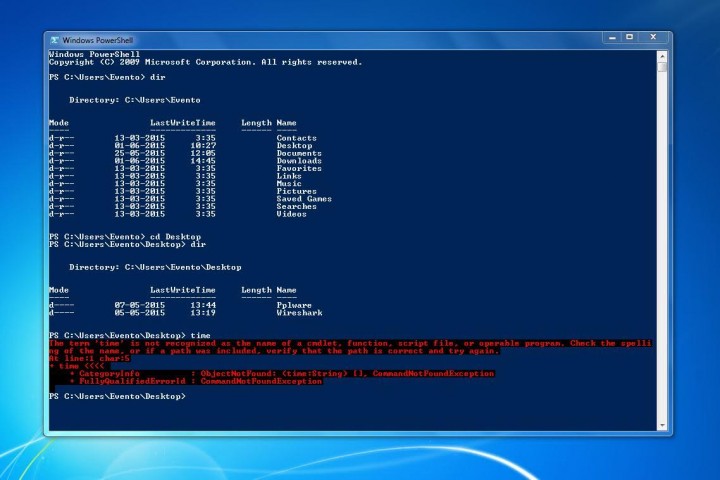The height and width of the screenshot is (480, 720).
Task: Click the 14:45 time of Downloads
Action: point(203,161)
